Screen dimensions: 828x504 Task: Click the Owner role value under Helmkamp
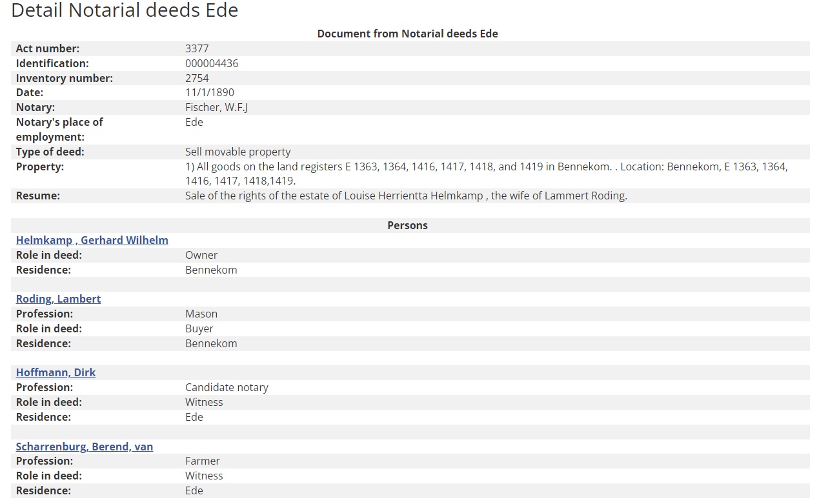201,255
